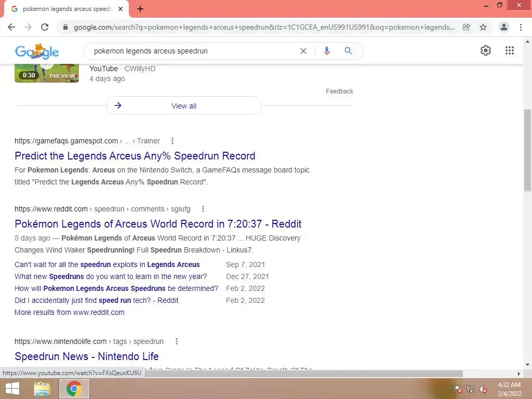Share this page from address bar
The height and width of the screenshot is (399, 532).
click(467, 27)
